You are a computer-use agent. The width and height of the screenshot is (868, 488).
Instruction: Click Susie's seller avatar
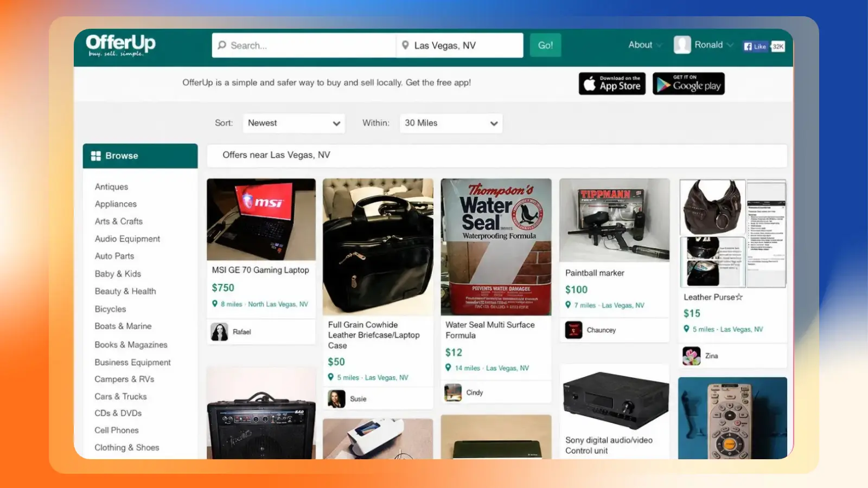pos(336,399)
